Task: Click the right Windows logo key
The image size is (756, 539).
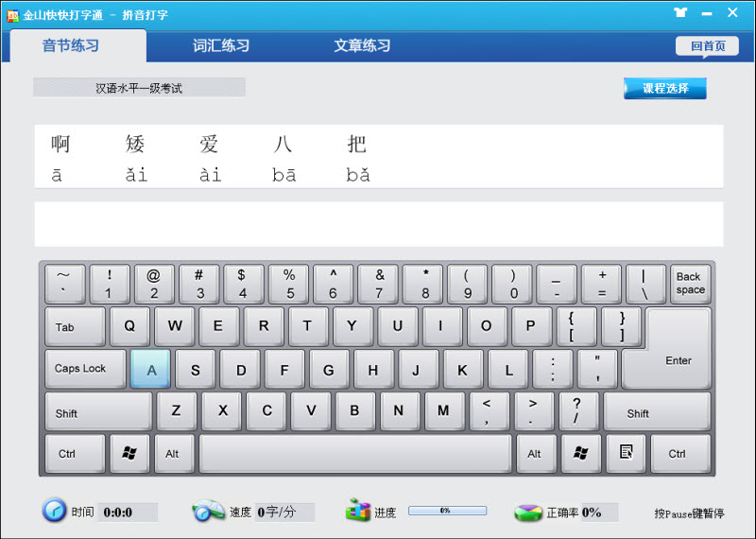Action: pos(581,453)
